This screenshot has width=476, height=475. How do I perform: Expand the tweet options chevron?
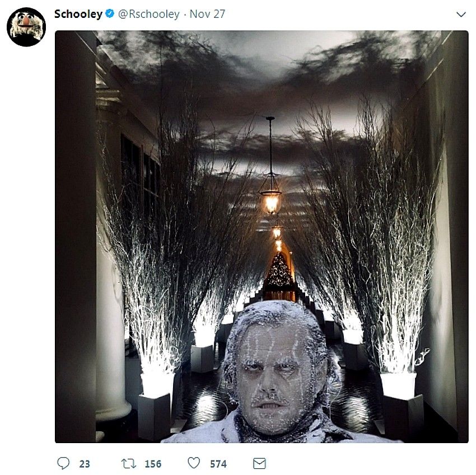click(461, 14)
